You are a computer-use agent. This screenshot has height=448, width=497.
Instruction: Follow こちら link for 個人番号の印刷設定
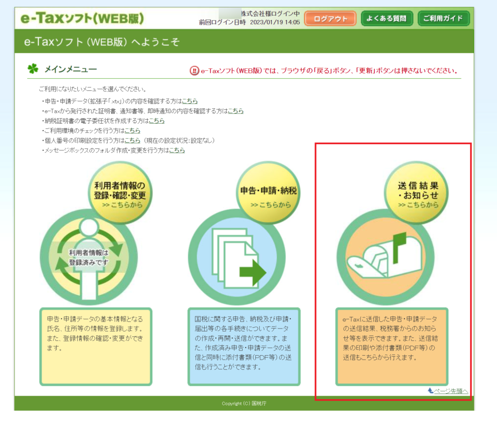(x=132, y=140)
